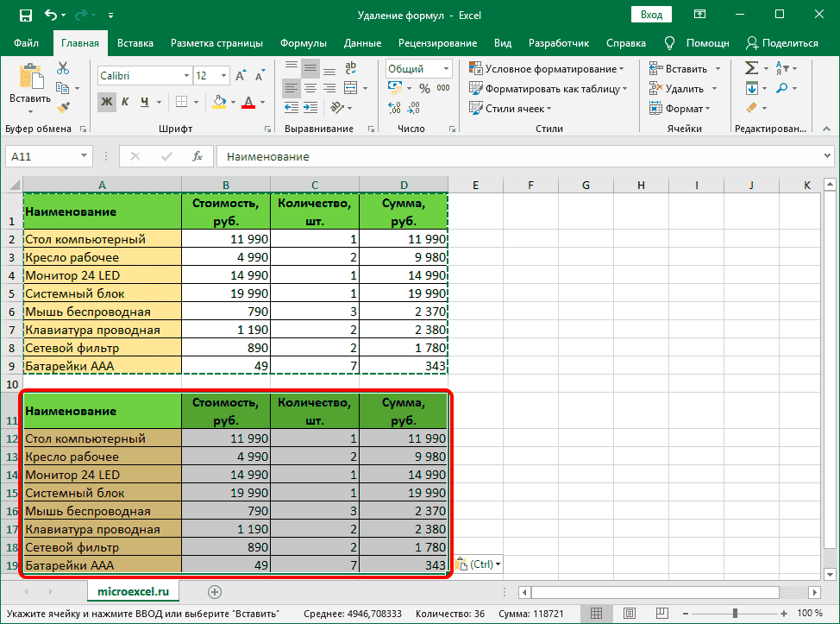Open Find with the magnifier icon

(x=782, y=87)
